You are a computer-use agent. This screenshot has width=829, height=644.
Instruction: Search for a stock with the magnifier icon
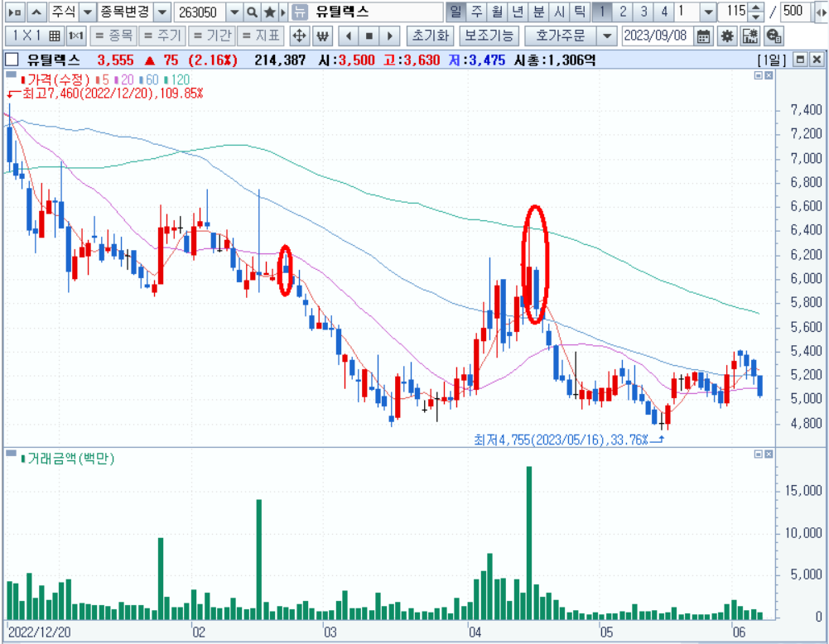253,12
